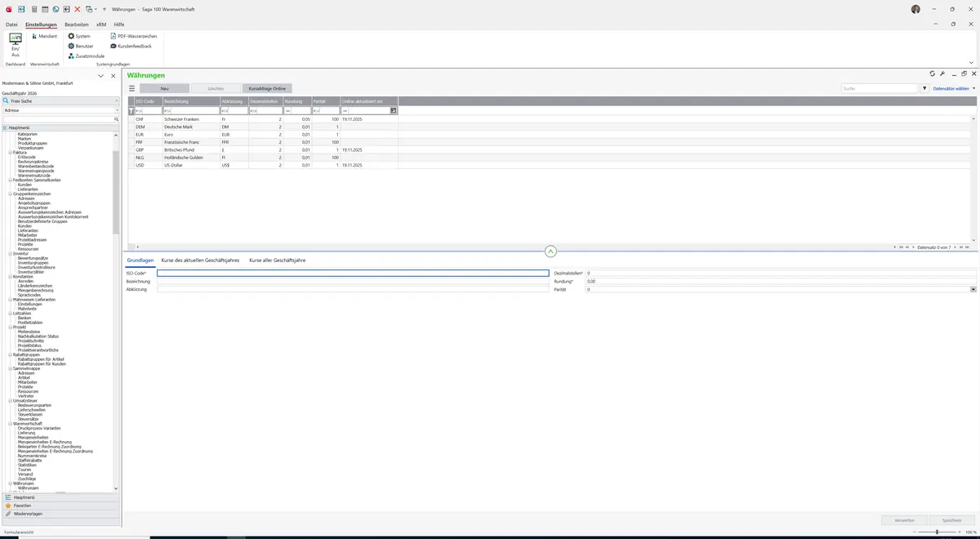
Task: Open Kundenfeedback in the ribbon
Action: (x=131, y=46)
